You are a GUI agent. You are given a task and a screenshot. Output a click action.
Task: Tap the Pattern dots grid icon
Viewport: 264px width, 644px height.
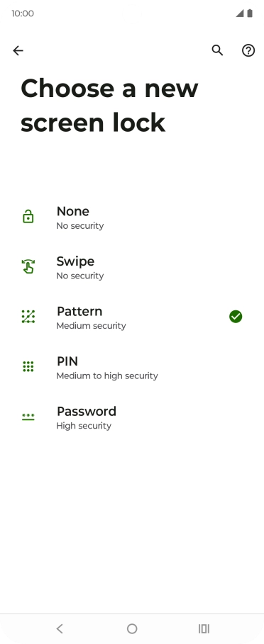(28, 316)
